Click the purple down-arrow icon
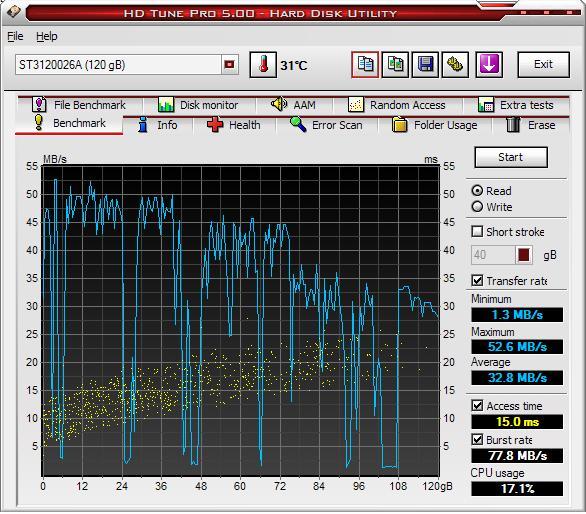This screenshot has width=586, height=514. [x=489, y=65]
